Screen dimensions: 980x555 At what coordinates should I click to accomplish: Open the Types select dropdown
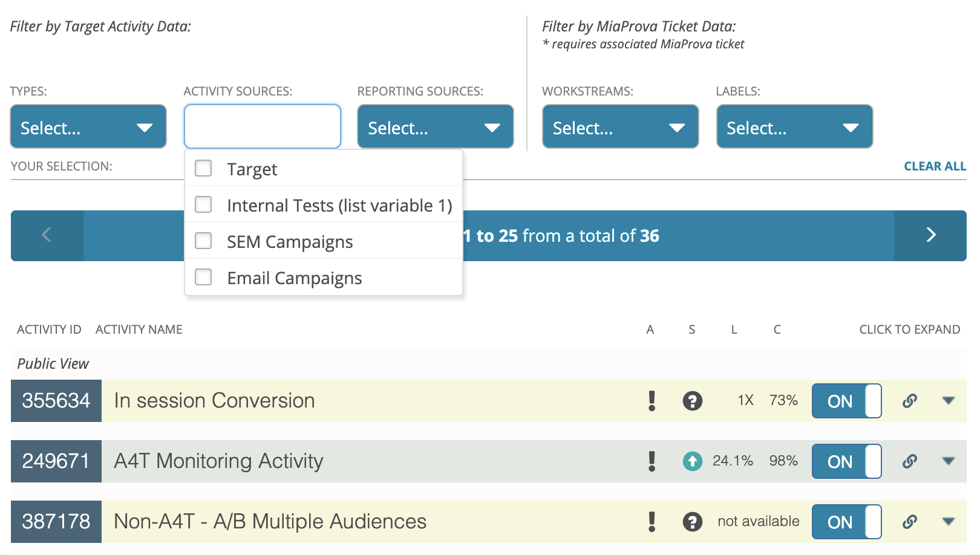tap(88, 126)
